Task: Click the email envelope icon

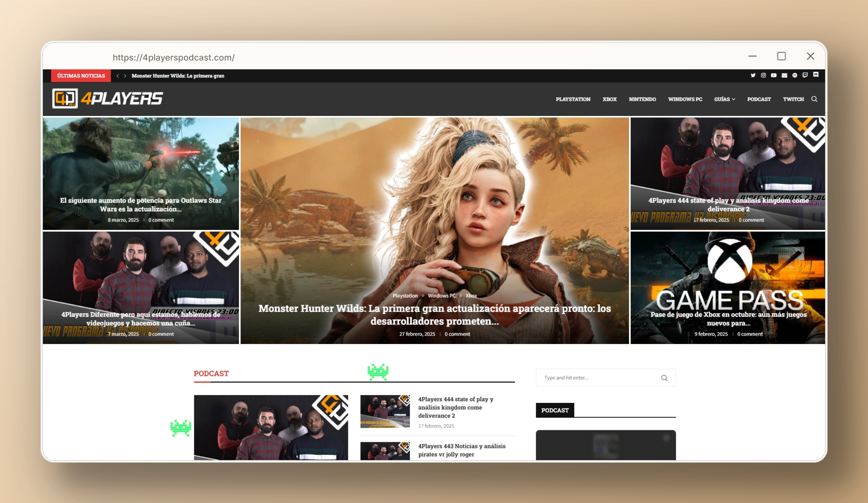Action: click(x=784, y=75)
